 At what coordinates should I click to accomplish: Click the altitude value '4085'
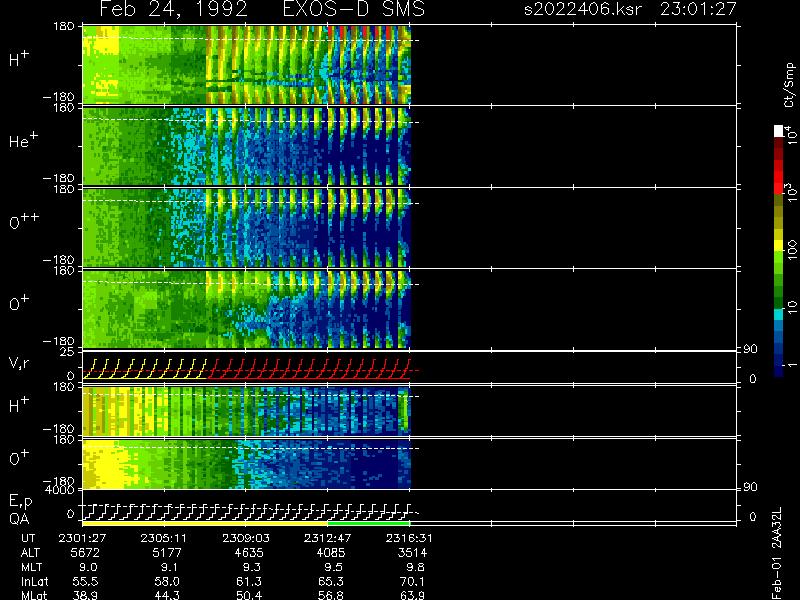click(331, 553)
